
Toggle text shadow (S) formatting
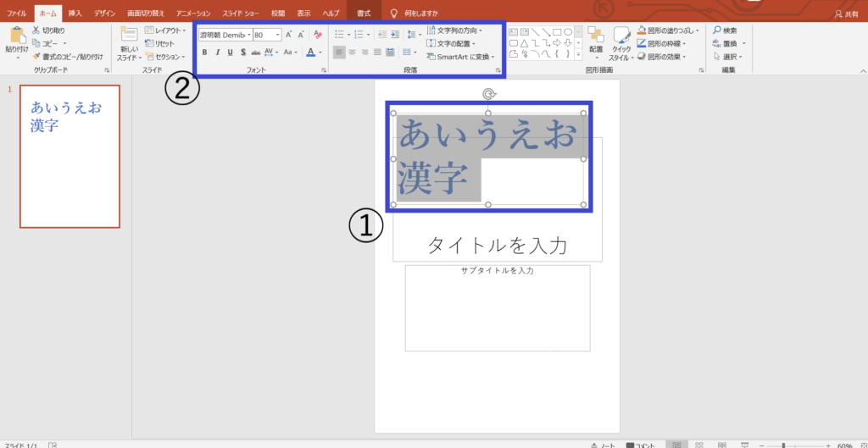tap(243, 53)
